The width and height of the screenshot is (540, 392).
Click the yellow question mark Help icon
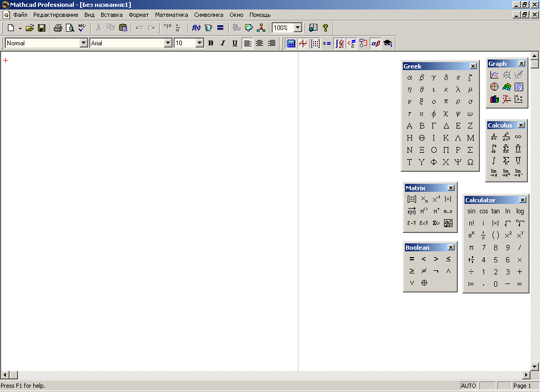coord(325,28)
